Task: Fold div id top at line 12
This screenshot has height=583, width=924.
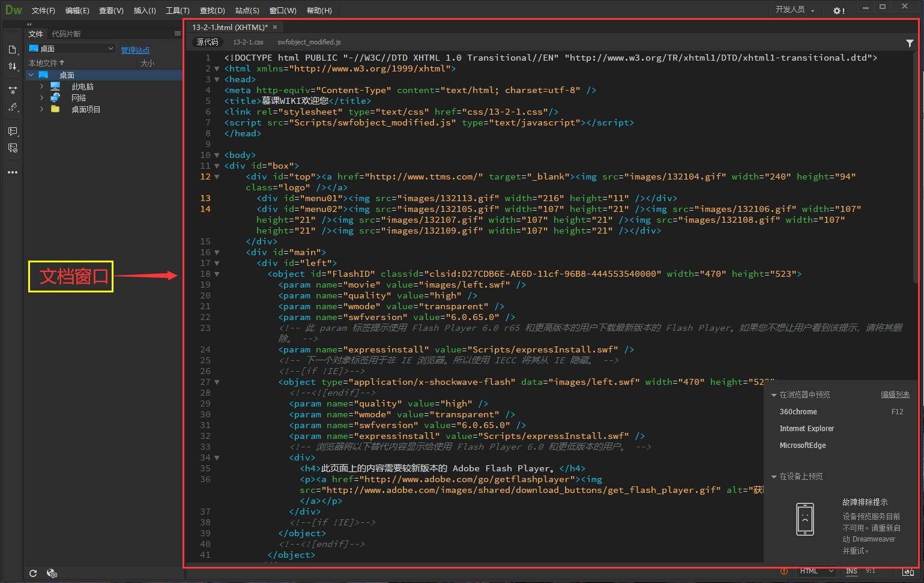Action: (217, 177)
